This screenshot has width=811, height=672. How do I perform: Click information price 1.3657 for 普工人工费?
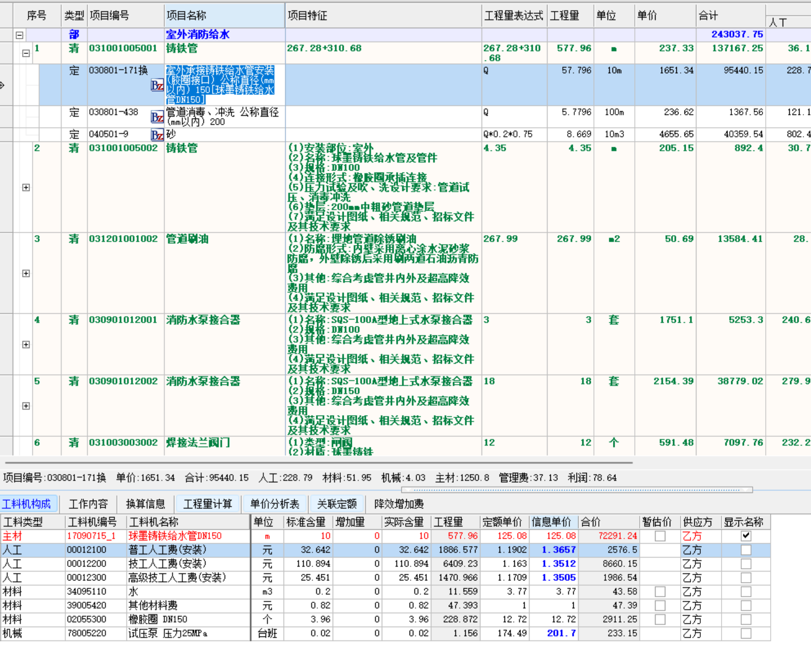click(558, 550)
